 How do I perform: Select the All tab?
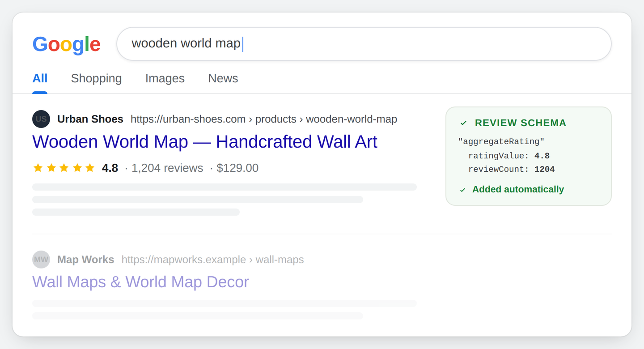click(x=40, y=78)
